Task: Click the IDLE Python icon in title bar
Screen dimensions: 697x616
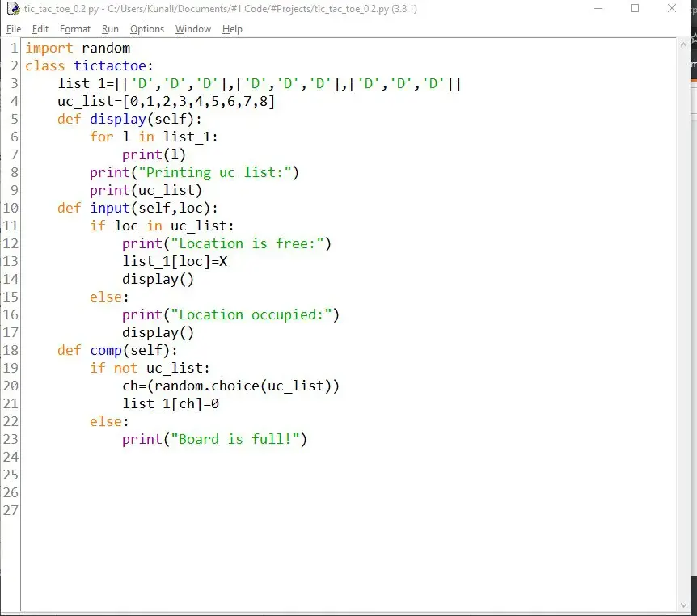Action: [x=13, y=8]
